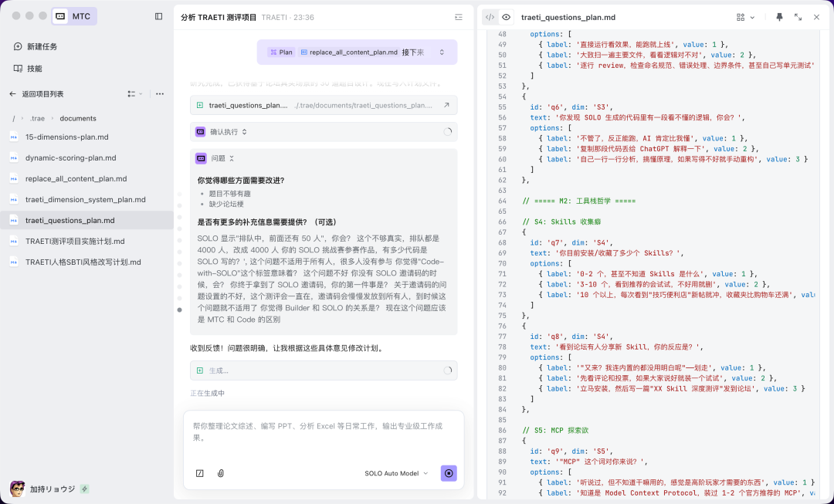Attach a file using the paperclip icon

click(x=220, y=472)
